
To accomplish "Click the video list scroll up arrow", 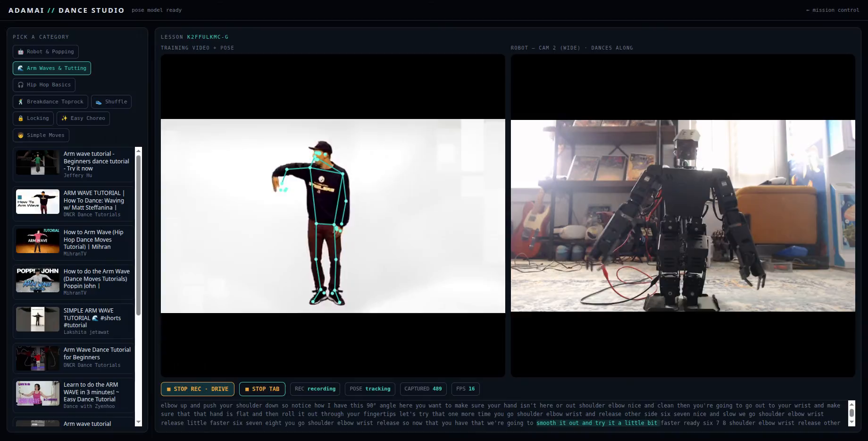I will (138, 151).
